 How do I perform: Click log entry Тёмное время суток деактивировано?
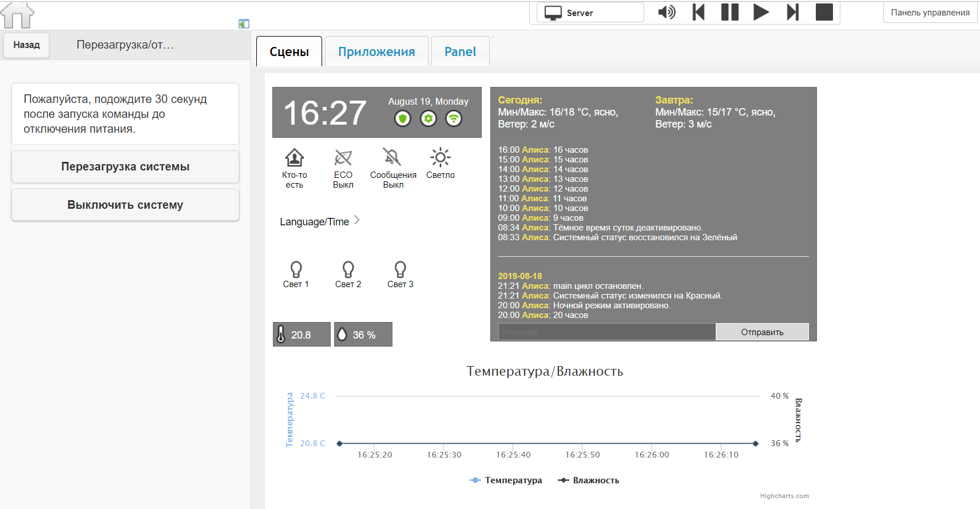point(600,228)
